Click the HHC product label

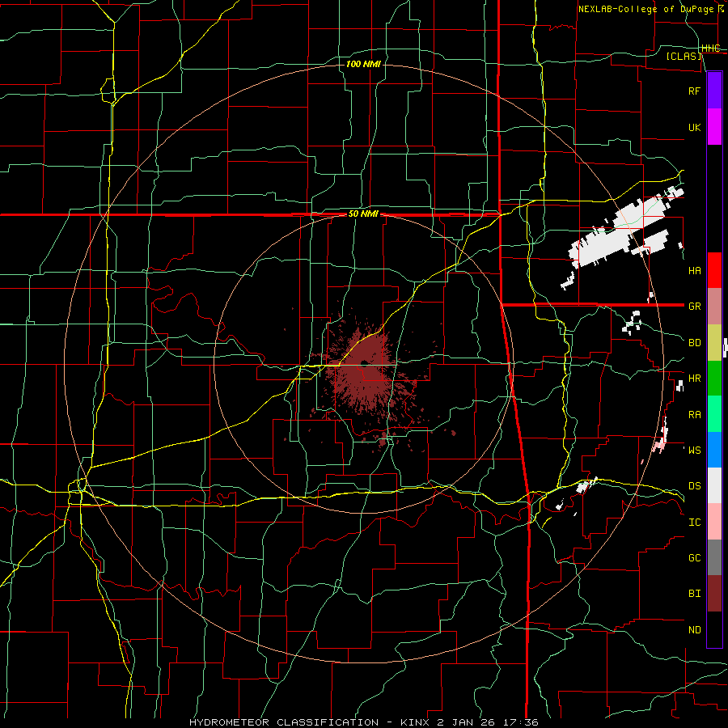point(710,49)
